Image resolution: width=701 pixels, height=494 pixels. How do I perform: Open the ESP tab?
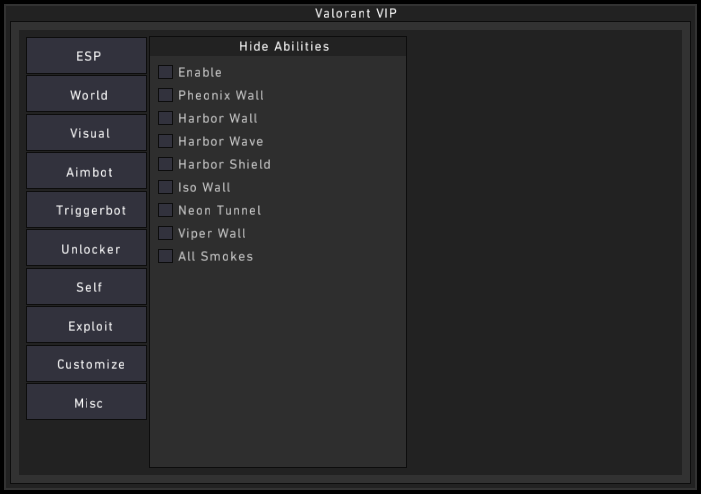tap(87, 56)
